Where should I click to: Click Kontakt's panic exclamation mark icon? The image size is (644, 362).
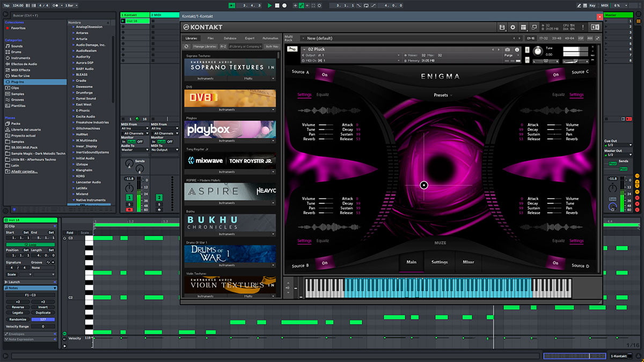tap(583, 27)
